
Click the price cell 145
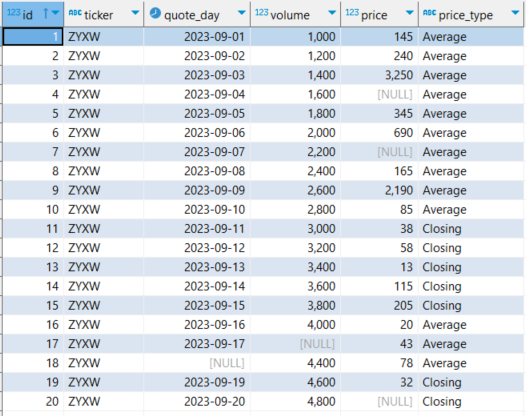coord(379,37)
